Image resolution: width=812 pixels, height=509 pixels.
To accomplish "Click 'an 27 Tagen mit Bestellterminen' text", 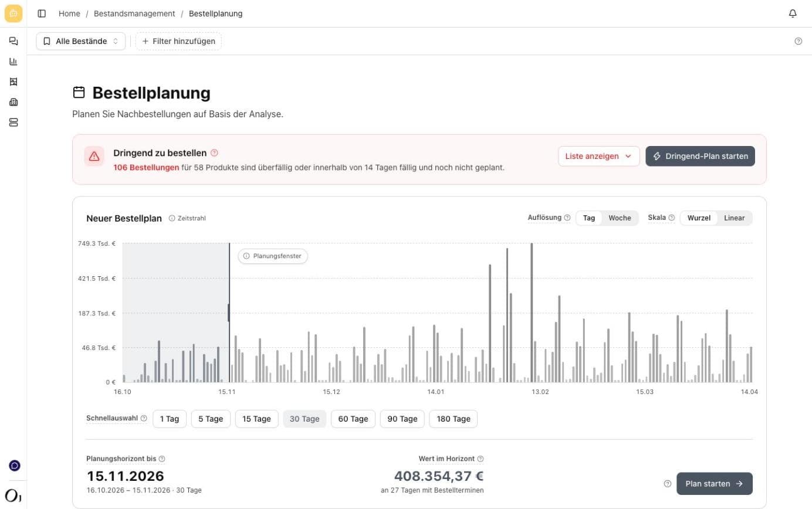I will coord(432,490).
